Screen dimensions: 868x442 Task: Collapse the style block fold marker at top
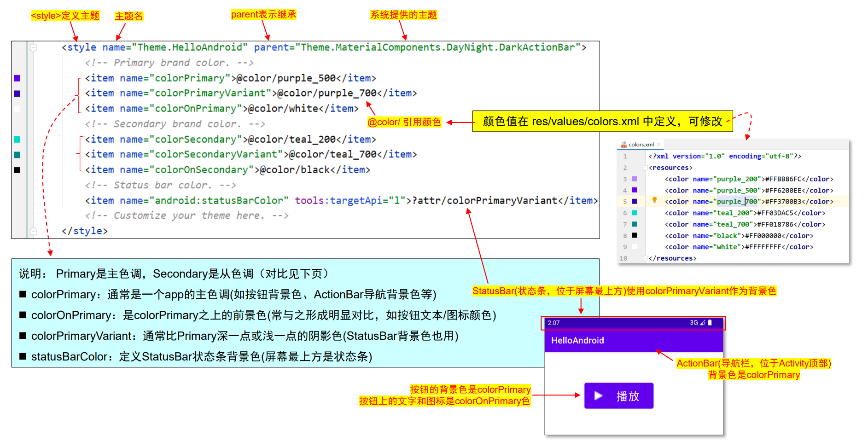(x=33, y=47)
